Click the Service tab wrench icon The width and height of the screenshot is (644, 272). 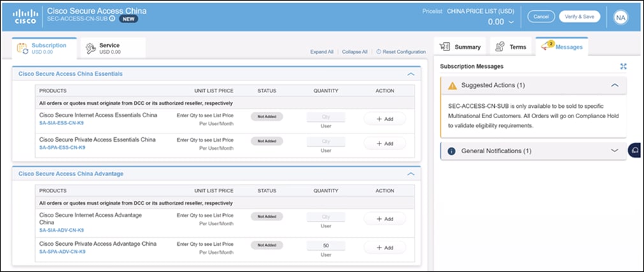[x=91, y=49]
